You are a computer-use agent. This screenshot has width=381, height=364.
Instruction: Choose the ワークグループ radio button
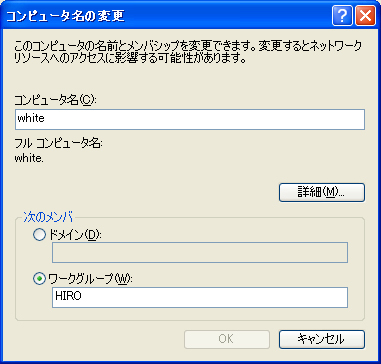(39, 280)
